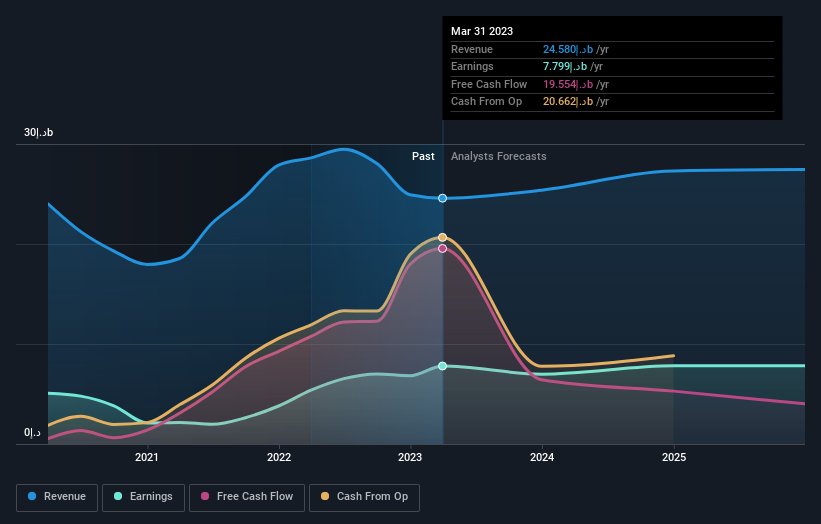Click the 'Analysts Forecasts' label
Viewport: 821px width, 524px height.
tap(498, 157)
